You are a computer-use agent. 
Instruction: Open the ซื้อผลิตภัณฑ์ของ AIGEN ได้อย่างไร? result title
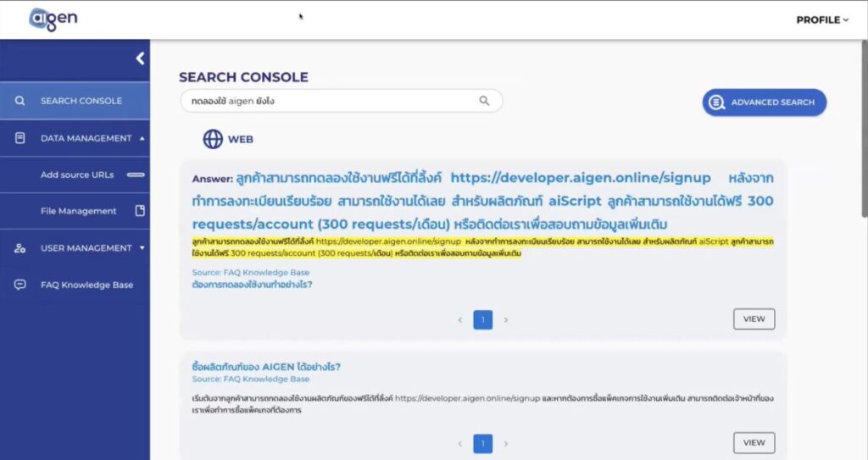pyautogui.click(x=266, y=367)
